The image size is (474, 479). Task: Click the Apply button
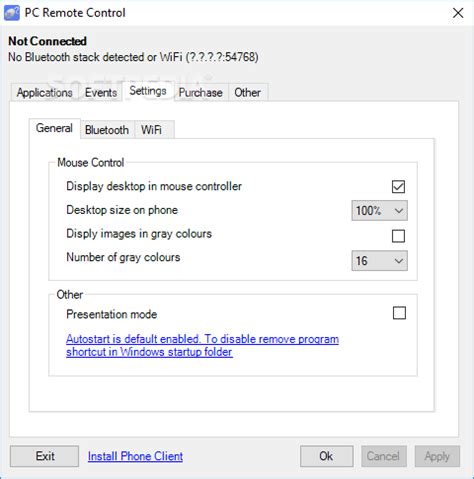point(437,456)
